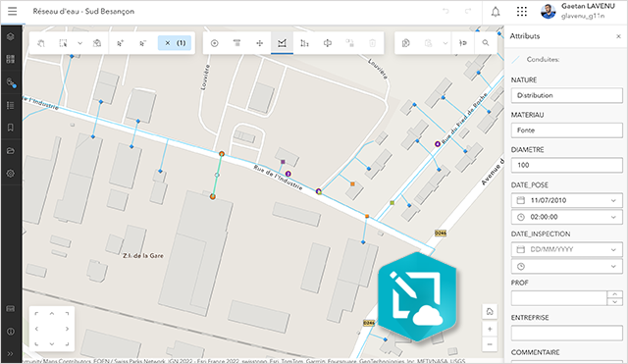Screen dimensions: 628x364
Task: Activate the rectangle selection tool
Action: [63, 43]
